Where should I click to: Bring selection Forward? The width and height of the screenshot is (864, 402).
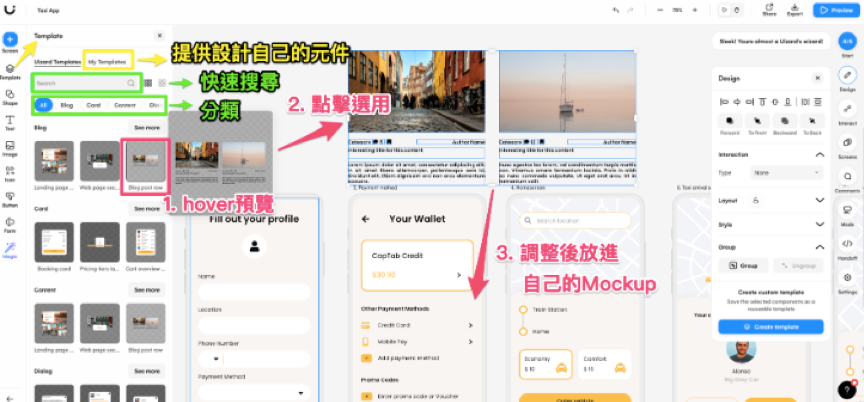[730, 121]
